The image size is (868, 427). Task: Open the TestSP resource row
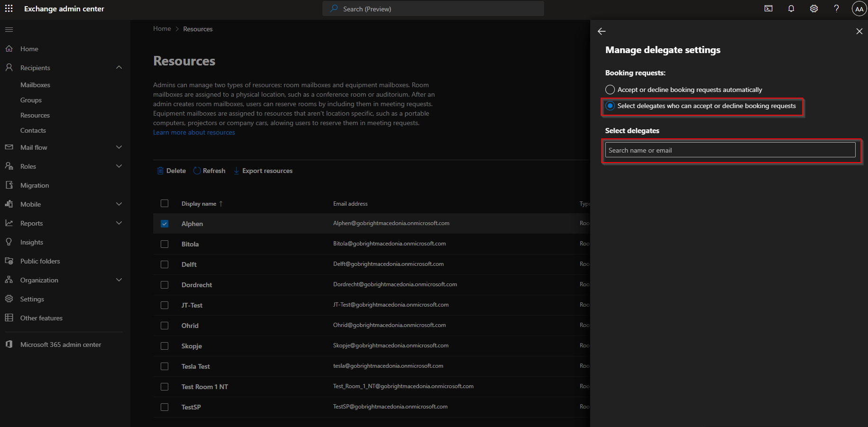[191, 407]
